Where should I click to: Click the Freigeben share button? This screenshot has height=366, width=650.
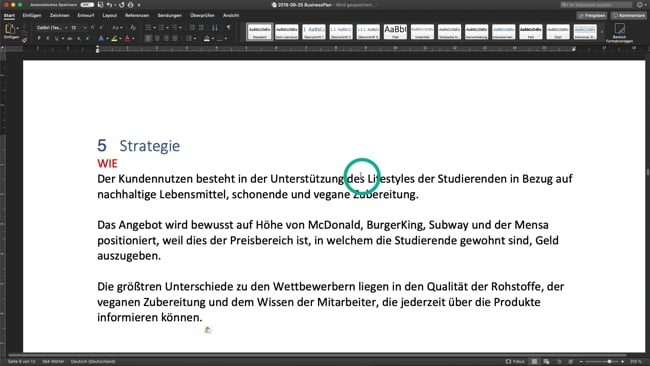pyautogui.click(x=592, y=16)
